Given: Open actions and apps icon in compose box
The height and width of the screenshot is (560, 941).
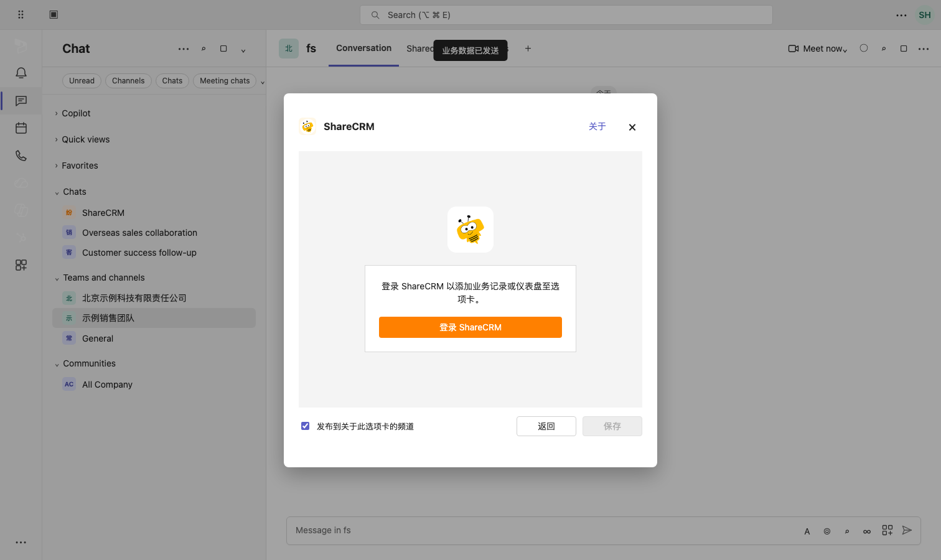Looking at the screenshot, I should tap(887, 530).
